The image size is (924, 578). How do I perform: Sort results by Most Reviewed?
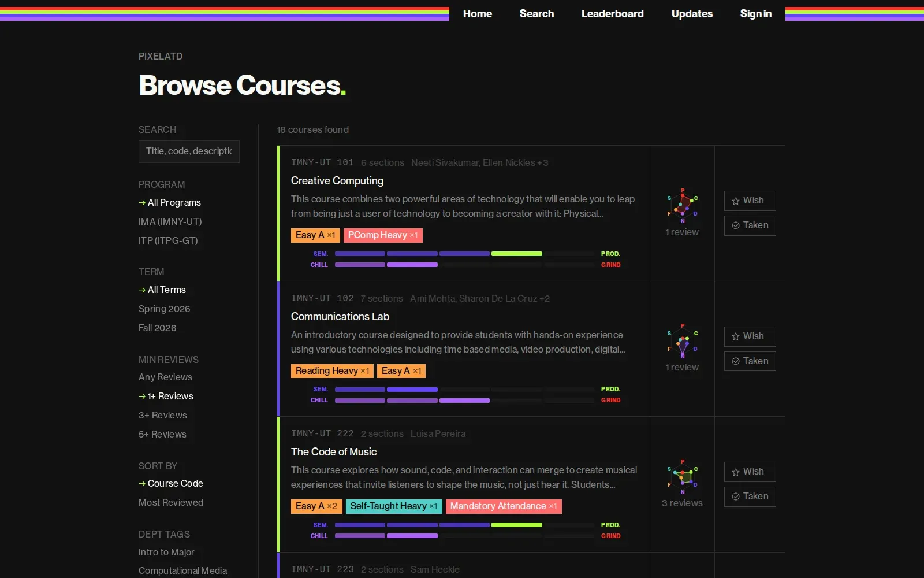171,502
